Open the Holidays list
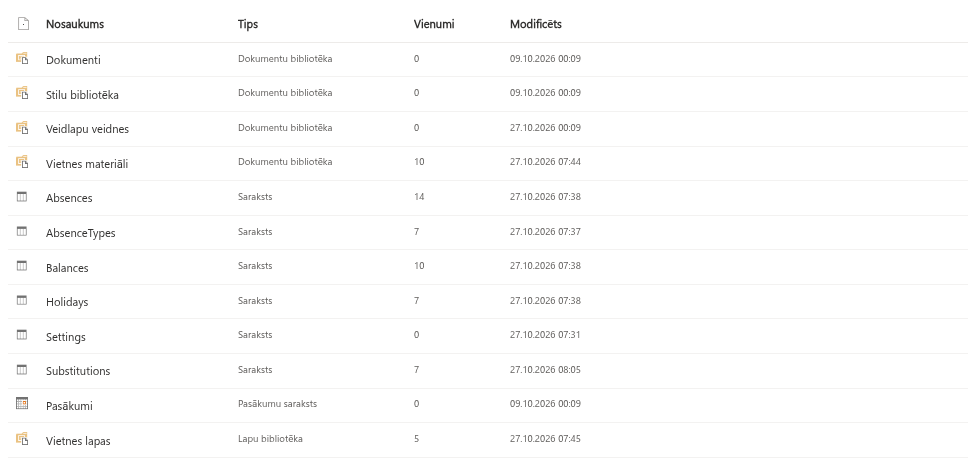 pyautogui.click(x=67, y=302)
